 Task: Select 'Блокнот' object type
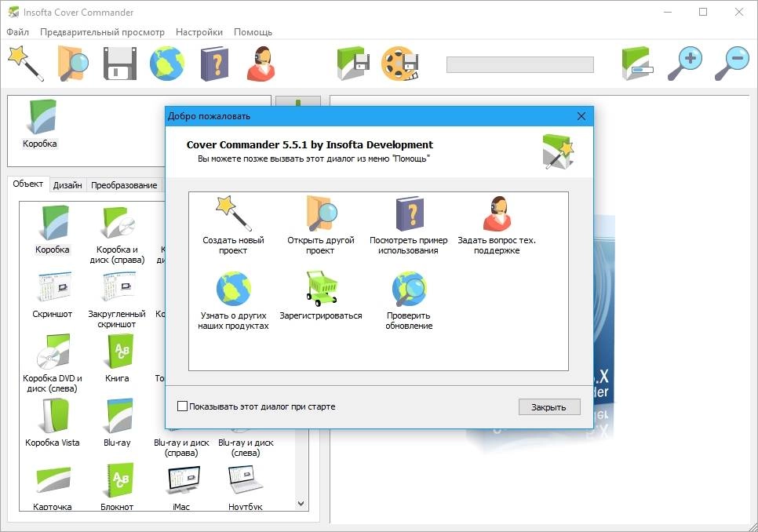coord(117,487)
